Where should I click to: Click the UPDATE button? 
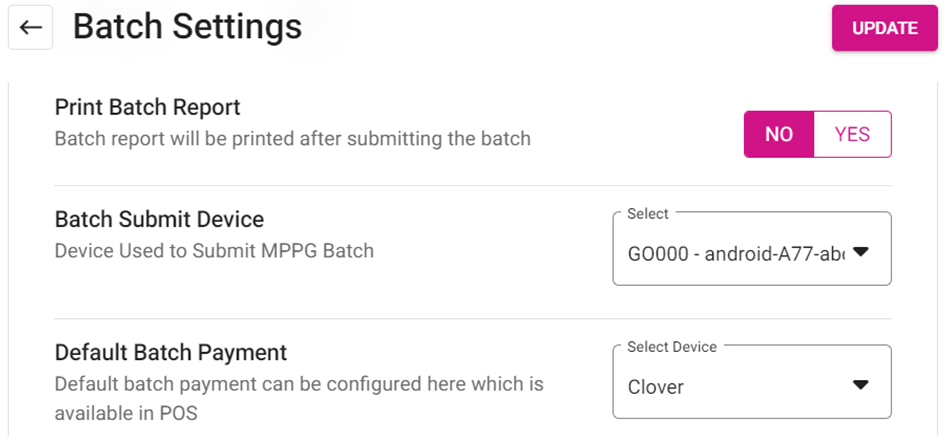click(884, 28)
